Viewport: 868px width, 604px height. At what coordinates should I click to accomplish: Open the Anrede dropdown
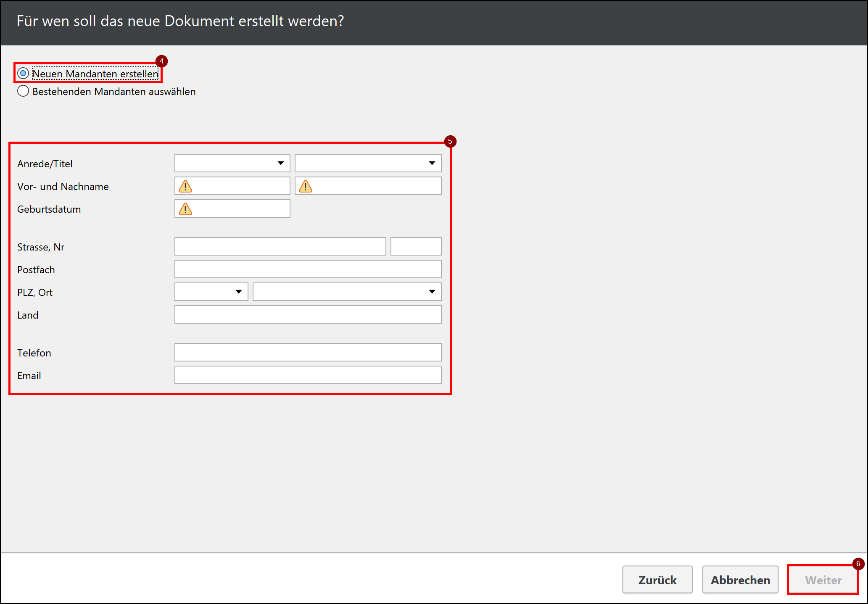[280, 163]
